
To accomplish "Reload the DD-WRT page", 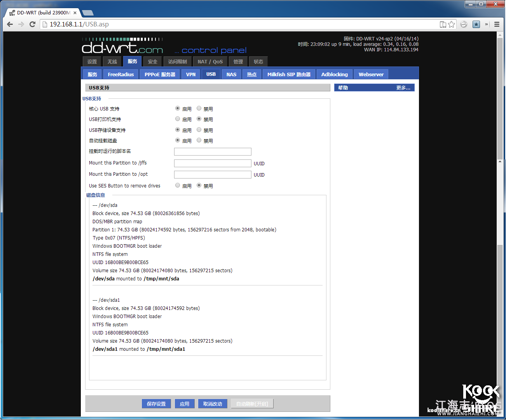I will click(x=33, y=24).
